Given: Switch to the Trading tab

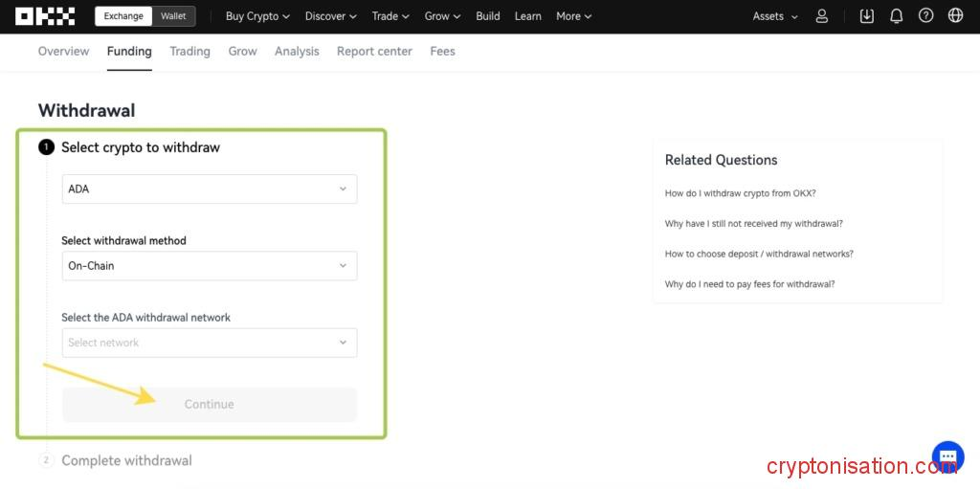Looking at the screenshot, I should pyautogui.click(x=189, y=52).
